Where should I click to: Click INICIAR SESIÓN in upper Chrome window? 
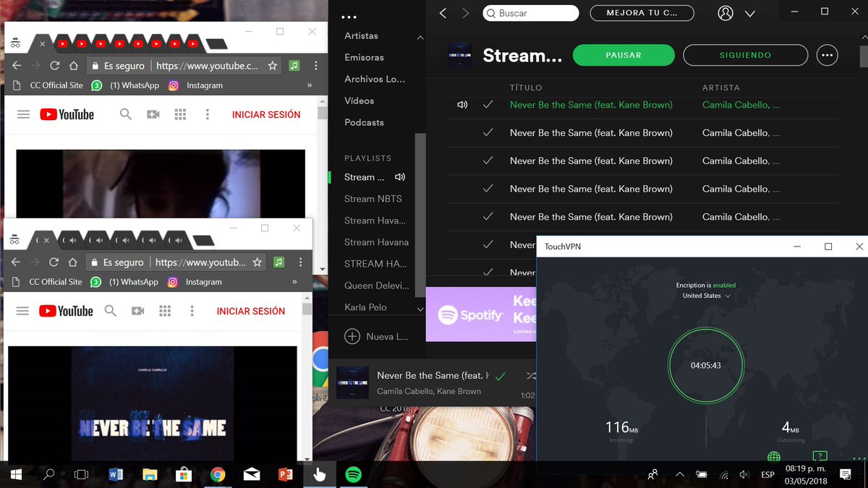(x=266, y=114)
